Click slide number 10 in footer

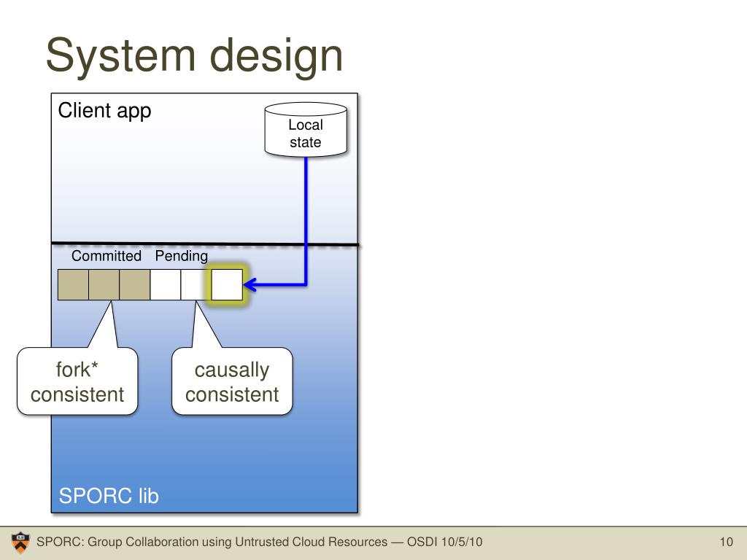click(726, 542)
